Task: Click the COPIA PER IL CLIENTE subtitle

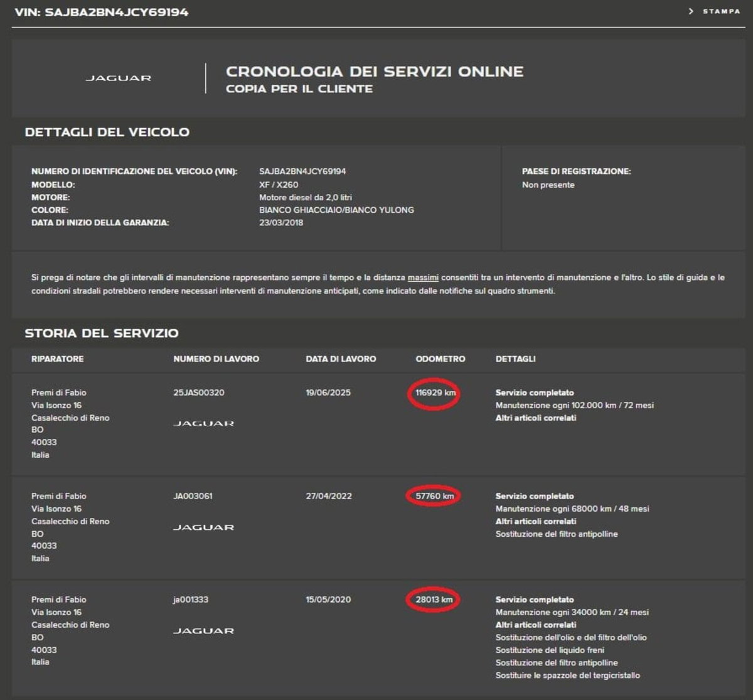Action: (299, 89)
